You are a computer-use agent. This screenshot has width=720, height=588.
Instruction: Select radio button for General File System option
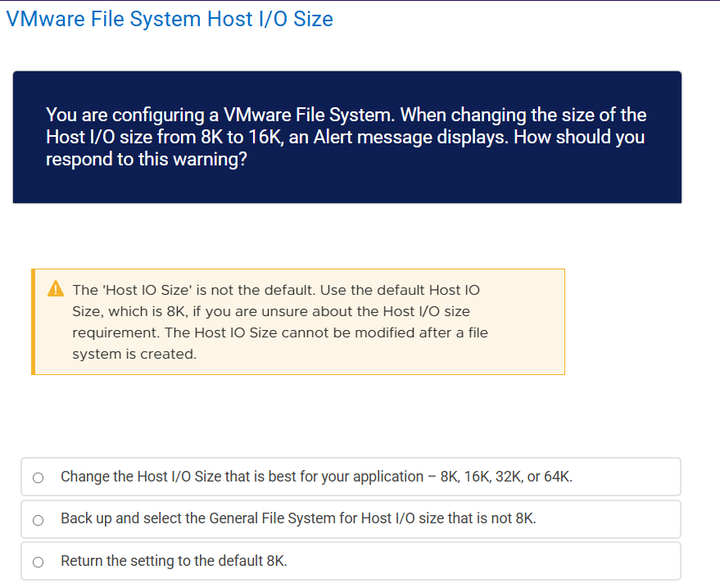[37, 519]
